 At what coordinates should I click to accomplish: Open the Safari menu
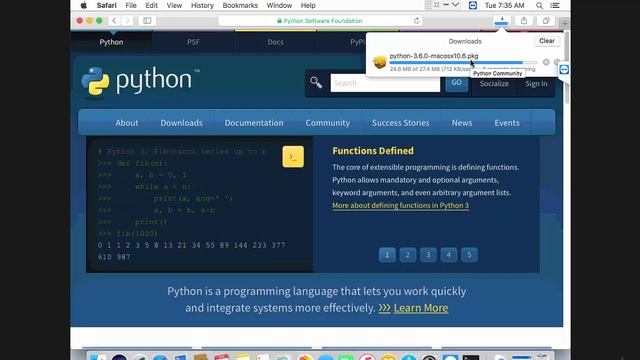tap(107, 5)
